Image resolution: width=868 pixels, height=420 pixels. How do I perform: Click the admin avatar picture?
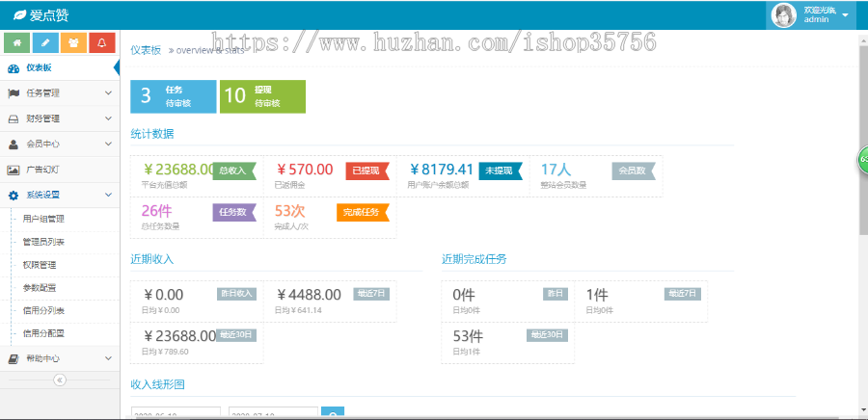tap(785, 14)
